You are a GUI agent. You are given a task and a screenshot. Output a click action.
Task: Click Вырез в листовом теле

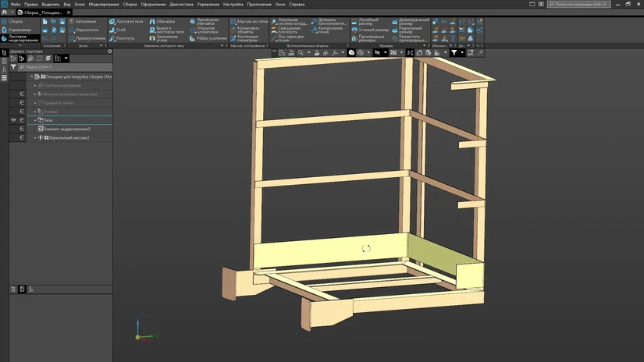166,30
